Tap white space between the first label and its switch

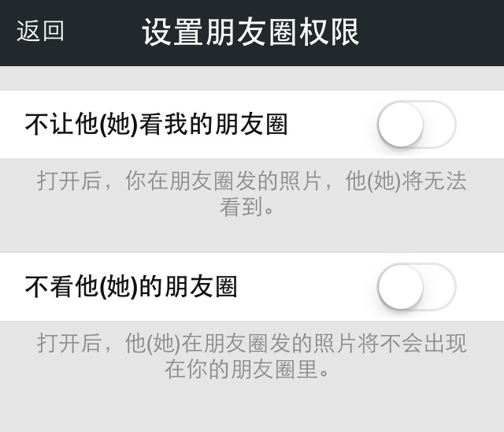[331, 125]
